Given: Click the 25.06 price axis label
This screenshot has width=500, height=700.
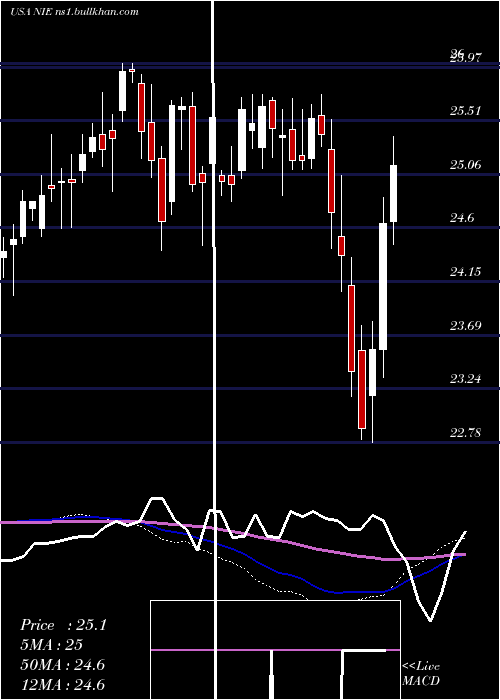Looking at the screenshot, I should [x=466, y=165].
